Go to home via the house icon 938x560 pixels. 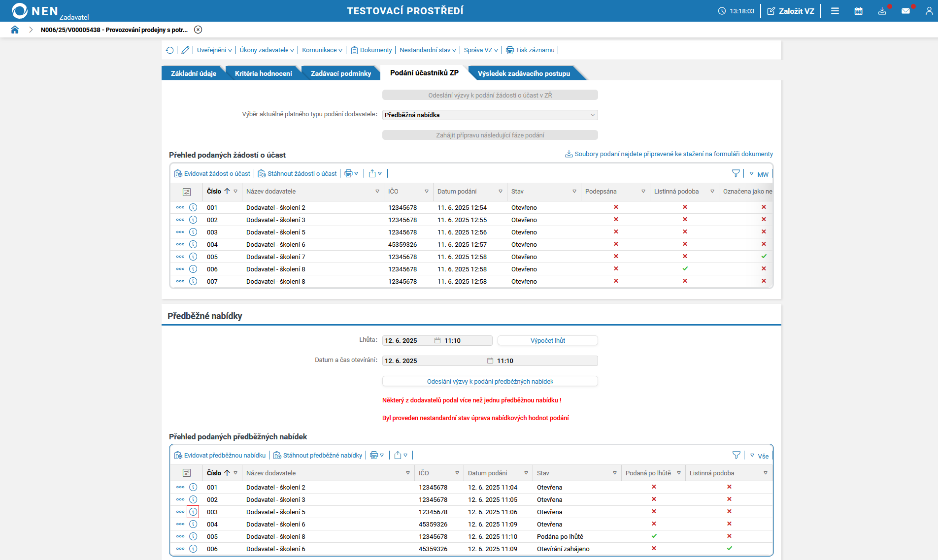(x=15, y=30)
